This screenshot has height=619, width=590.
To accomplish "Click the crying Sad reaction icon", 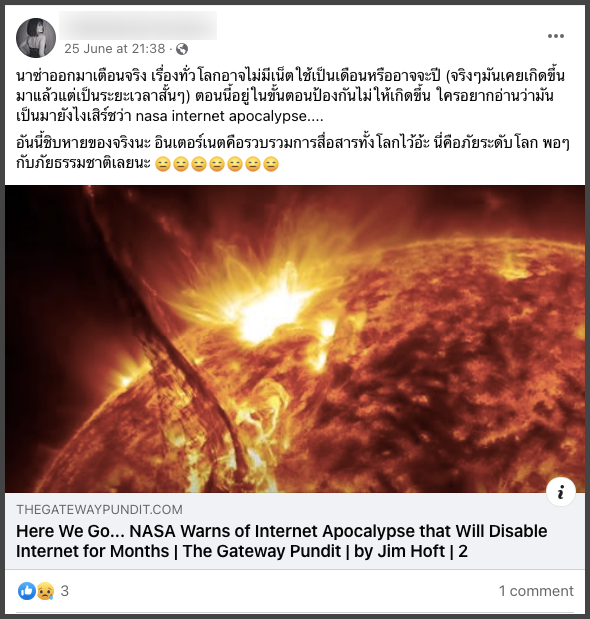I will (x=45, y=591).
